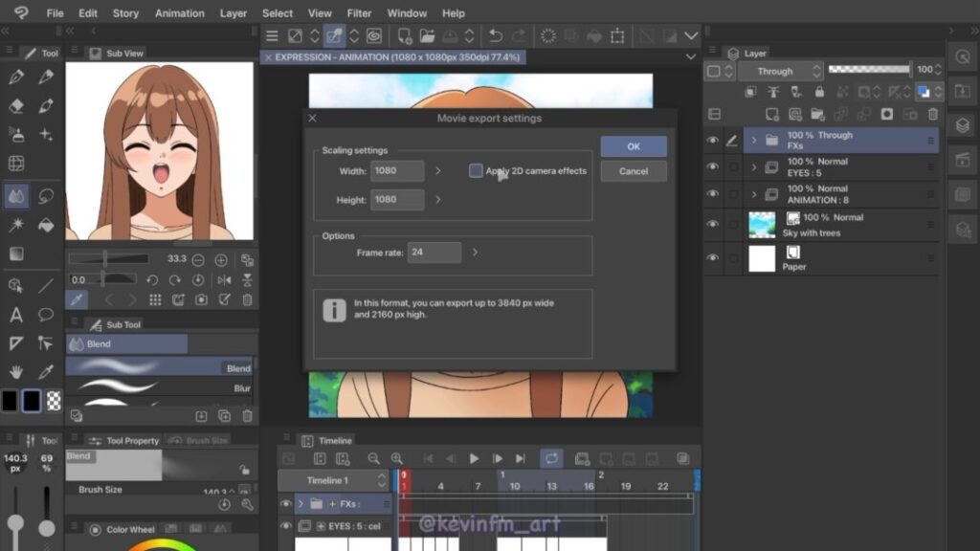Toggle visibility of the Paper layer
The image size is (980, 551).
coord(712,258)
